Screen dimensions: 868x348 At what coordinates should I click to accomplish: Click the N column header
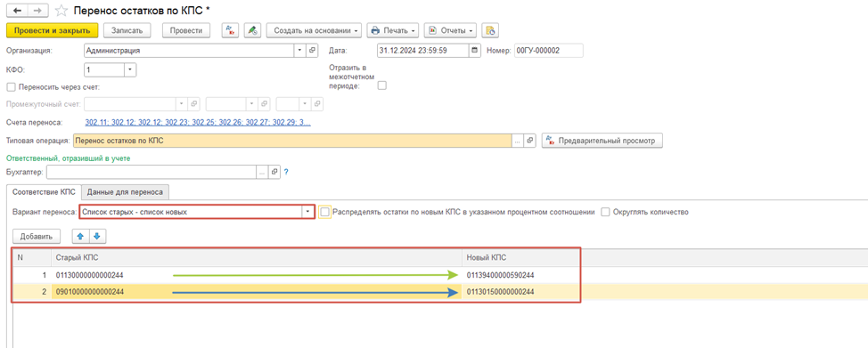point(32,257)
